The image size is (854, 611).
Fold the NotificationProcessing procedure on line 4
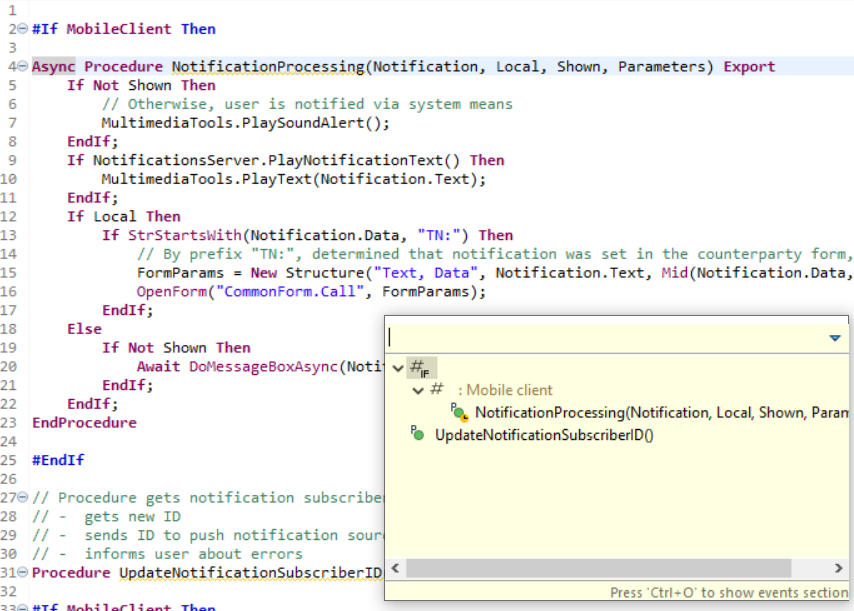click(26, 67)
